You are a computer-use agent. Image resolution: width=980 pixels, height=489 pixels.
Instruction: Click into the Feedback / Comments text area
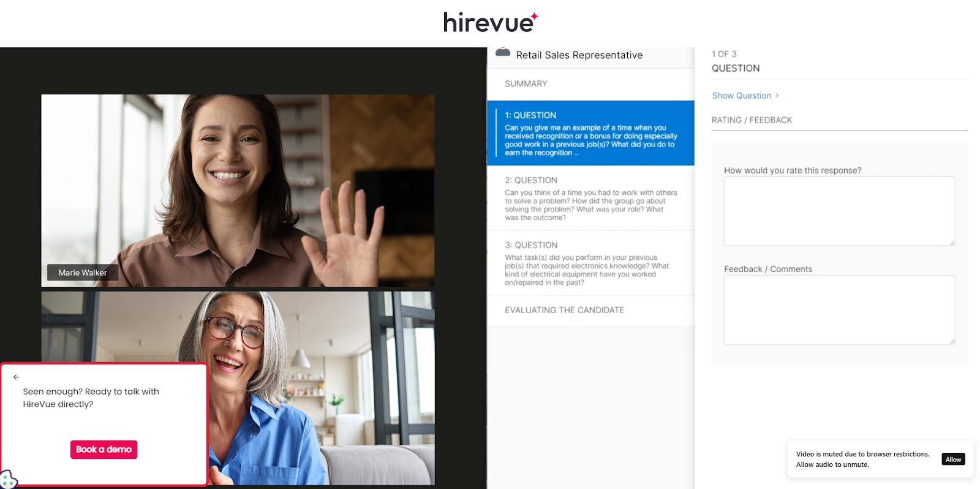point(839,310)
